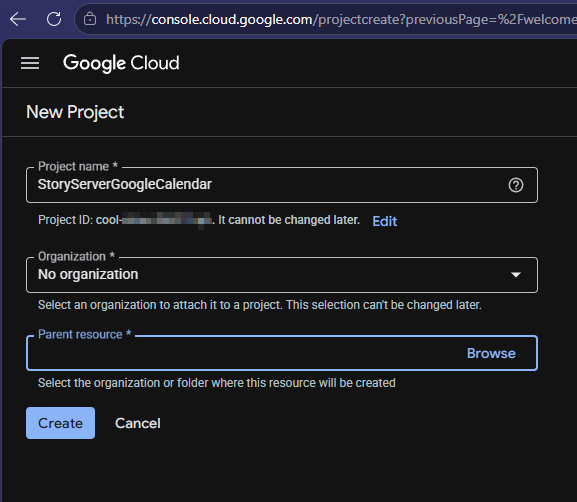Browse for a parent resource
Image resolution: width=577 pixels, height=502 pixels.
(x=491, y=353)
